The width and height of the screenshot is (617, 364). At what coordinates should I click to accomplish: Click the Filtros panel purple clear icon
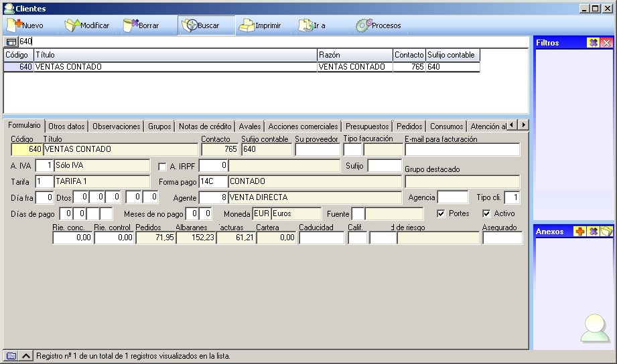(594, 42)
